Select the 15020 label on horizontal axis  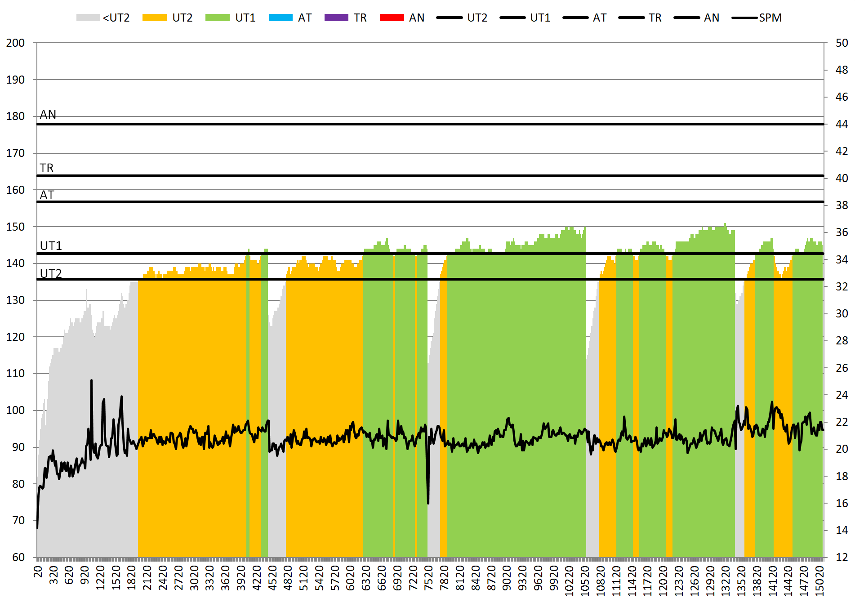click(819, 580)
